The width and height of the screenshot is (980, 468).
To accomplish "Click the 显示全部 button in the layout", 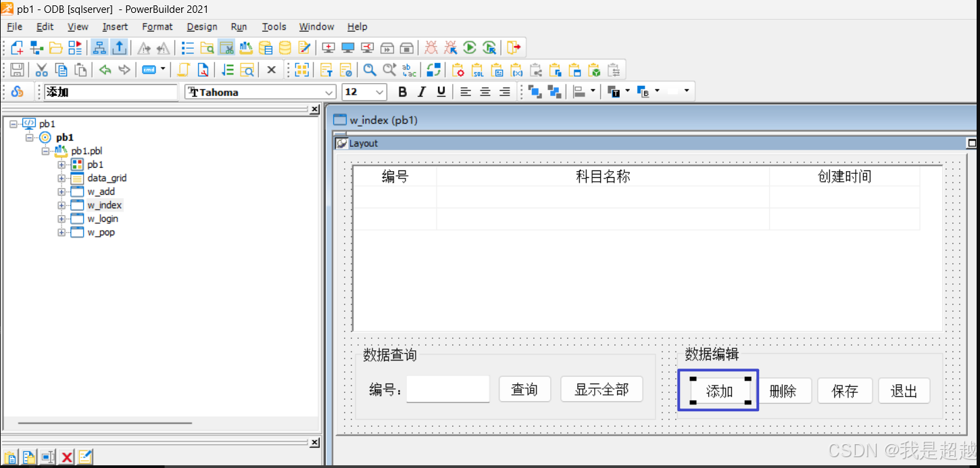I will point(602,389).
